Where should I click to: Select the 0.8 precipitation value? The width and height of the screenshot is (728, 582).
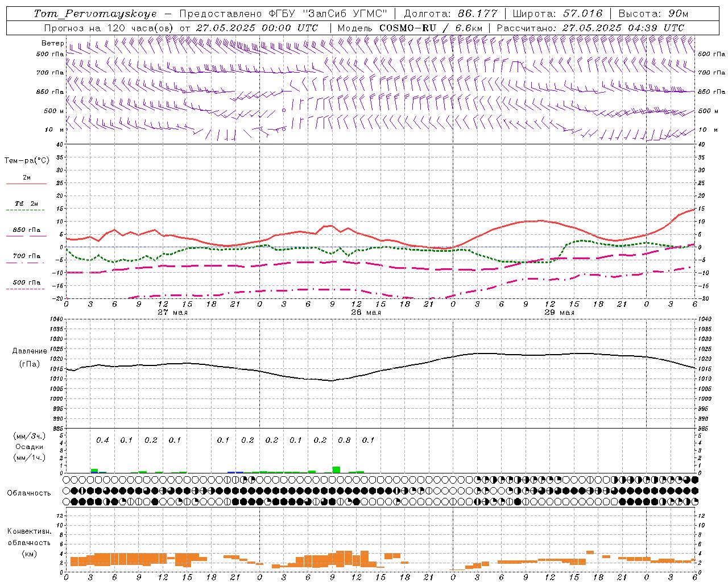click(344, 440)
